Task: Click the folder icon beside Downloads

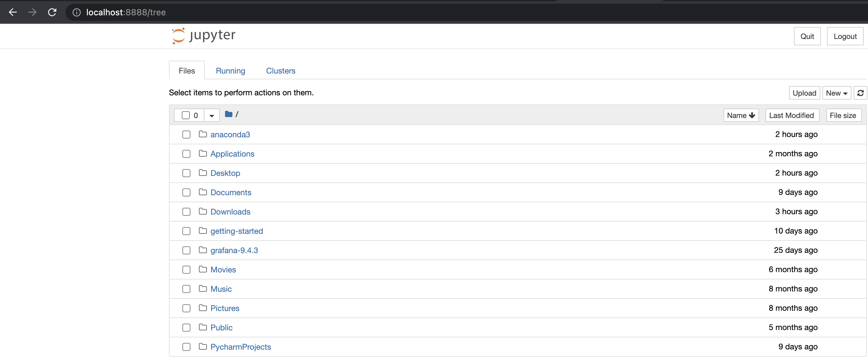Action: click(x=203, y=211)
